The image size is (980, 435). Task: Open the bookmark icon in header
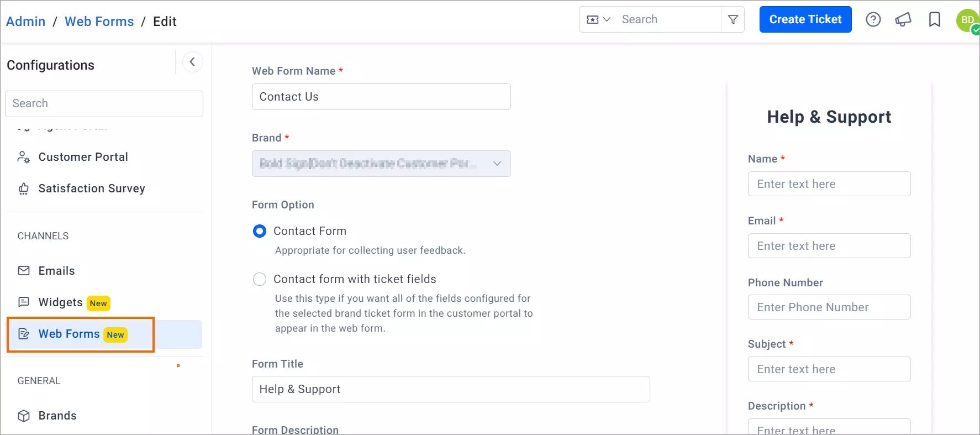935,20
